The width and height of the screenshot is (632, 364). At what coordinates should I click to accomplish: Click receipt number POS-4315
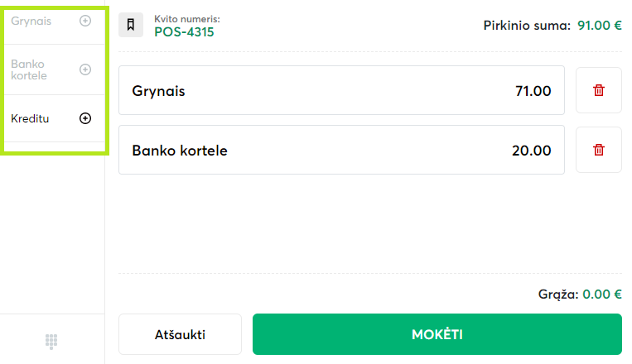tap(184, 32)
